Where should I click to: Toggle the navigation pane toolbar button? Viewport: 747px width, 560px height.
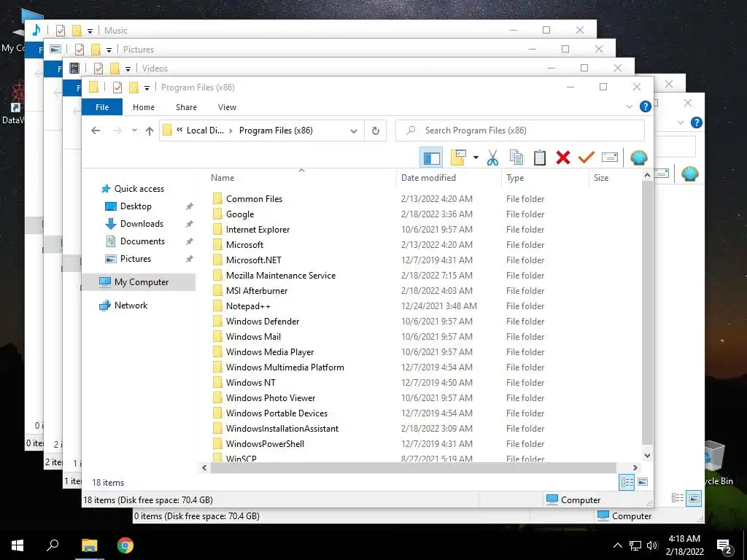[431, 157]
